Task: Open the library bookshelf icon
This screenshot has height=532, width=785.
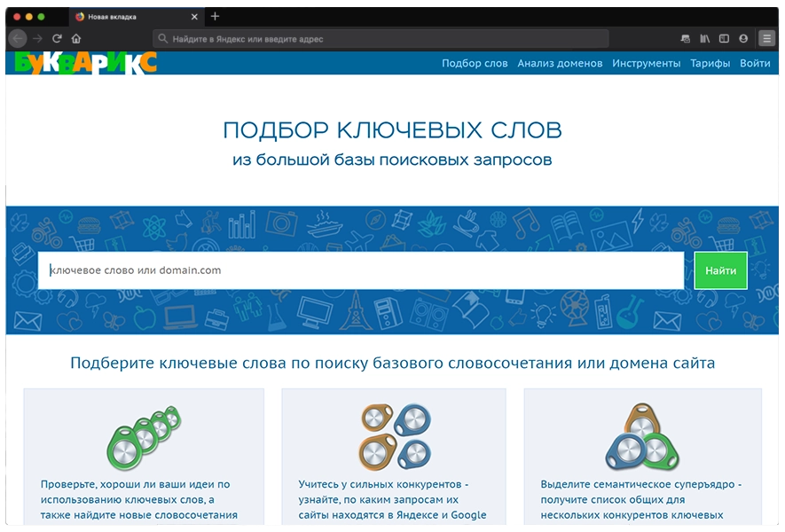Action: [705, 38]
